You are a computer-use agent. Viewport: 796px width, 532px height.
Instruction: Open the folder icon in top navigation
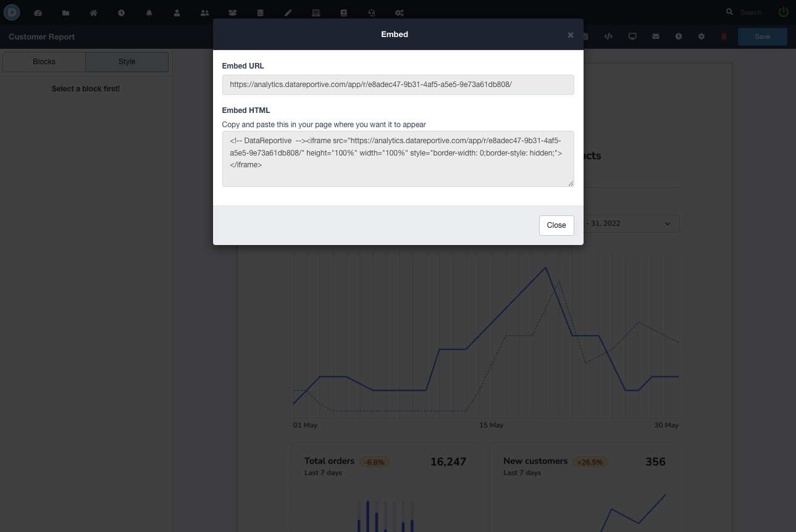(x=65, y=12)
